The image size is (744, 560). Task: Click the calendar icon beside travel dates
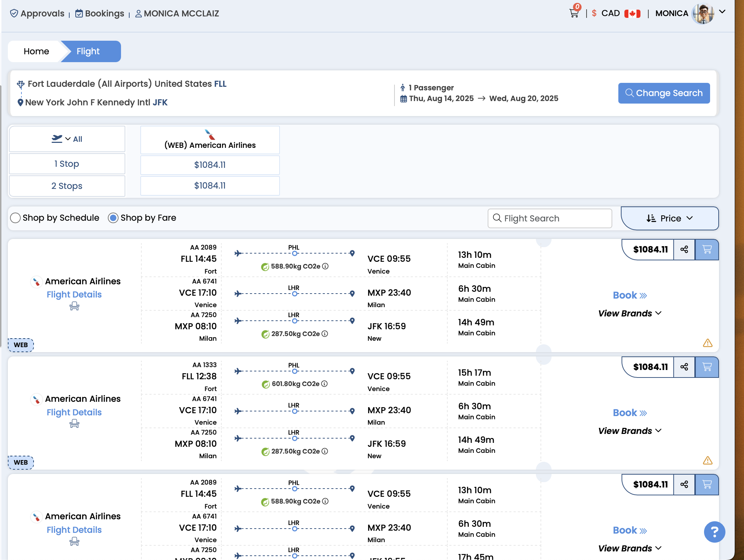[x=403, y=99]
